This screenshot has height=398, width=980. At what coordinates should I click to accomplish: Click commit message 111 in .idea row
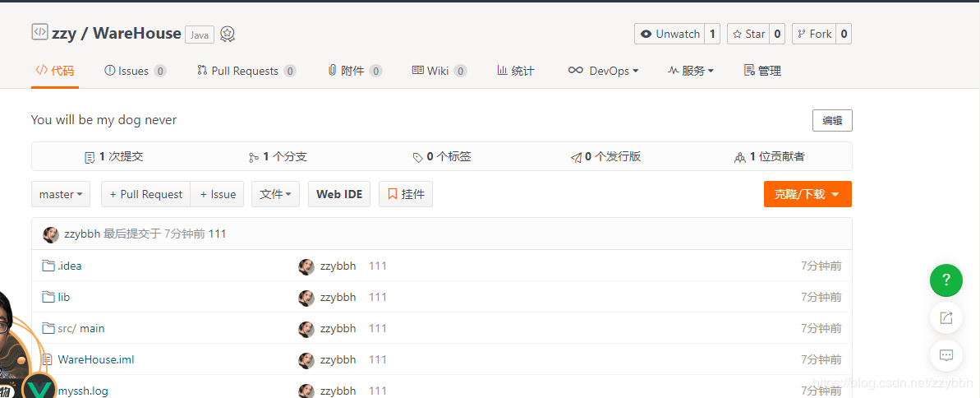click(x=378, y=266)
